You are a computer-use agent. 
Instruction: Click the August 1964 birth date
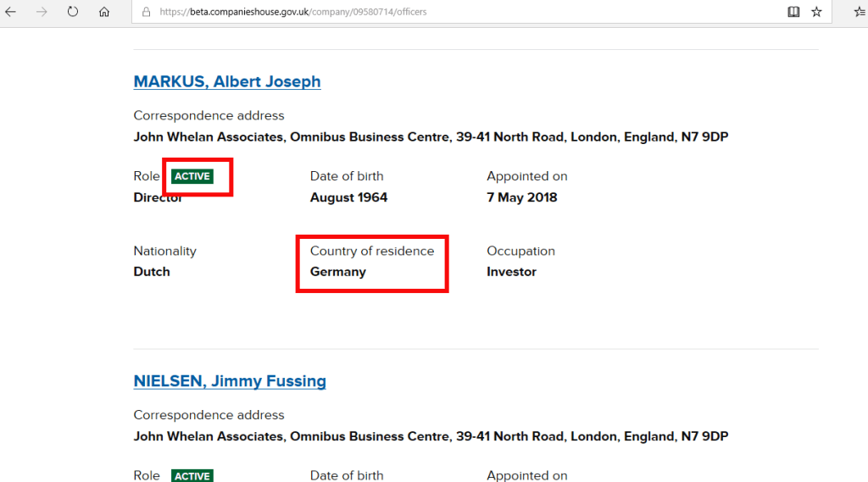348,197
